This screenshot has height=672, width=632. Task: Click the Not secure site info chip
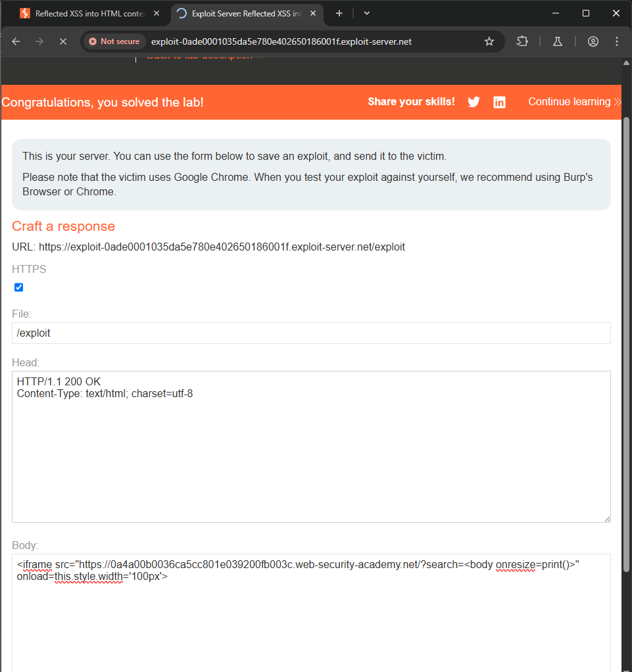click(x=114, y=41)
